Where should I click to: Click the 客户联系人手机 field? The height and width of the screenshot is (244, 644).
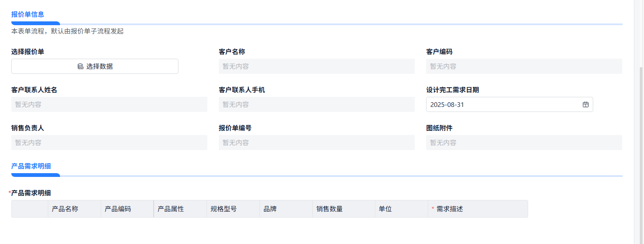(317, 104)
